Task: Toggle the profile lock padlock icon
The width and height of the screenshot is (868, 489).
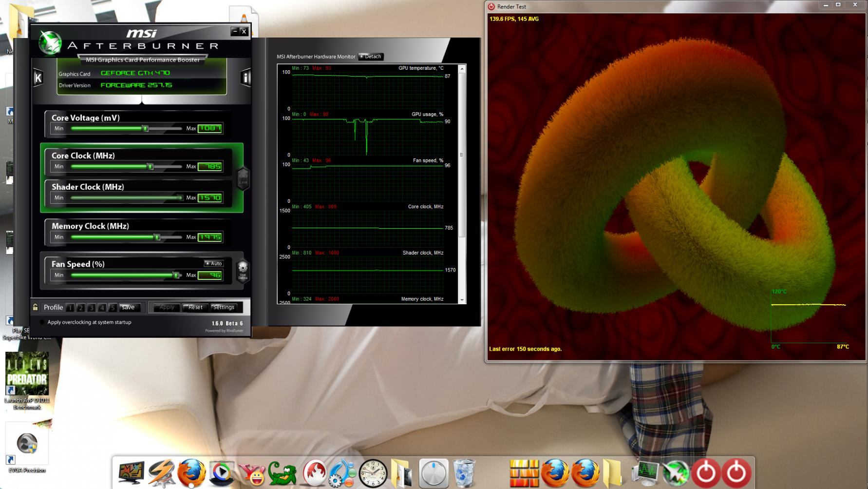Action: tap(35, 307)
